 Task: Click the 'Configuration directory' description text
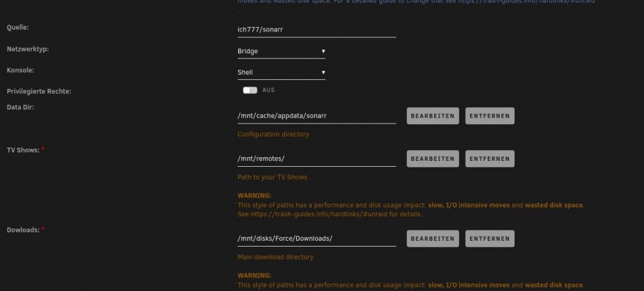pyautogui.click(x=273, y=134)
